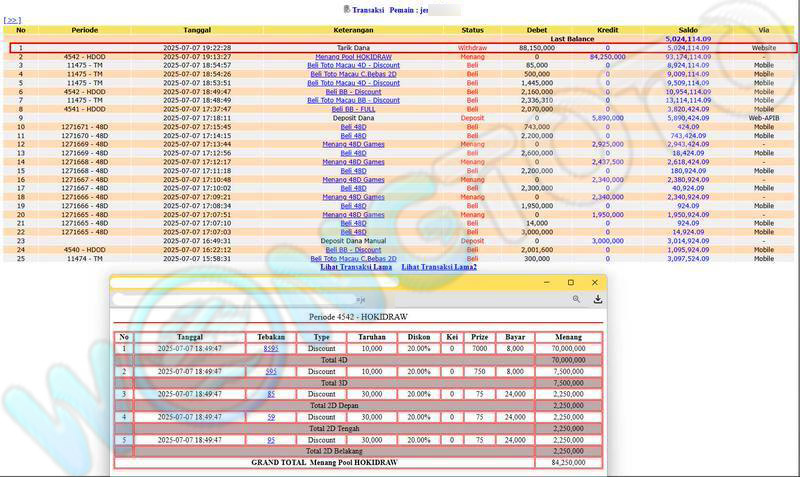800x477 pixels.
Task: Open Menang 48D Games link in row 12
Action: coord(353,144)
